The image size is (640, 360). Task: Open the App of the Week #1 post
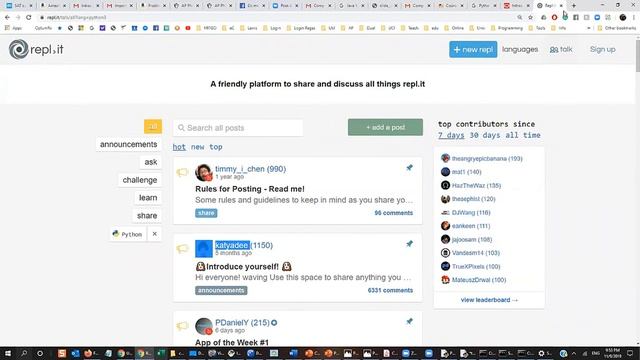[232, 342]
